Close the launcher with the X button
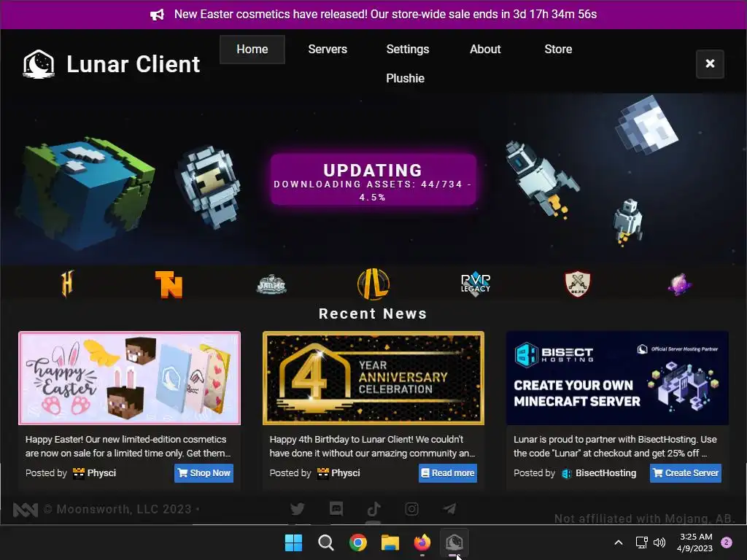 [710, 64]
